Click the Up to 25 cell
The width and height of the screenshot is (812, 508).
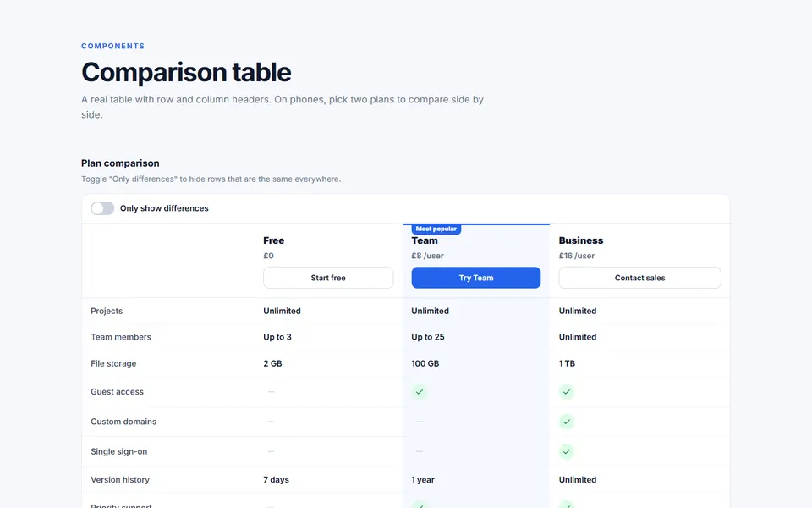[x=428, y=337]
